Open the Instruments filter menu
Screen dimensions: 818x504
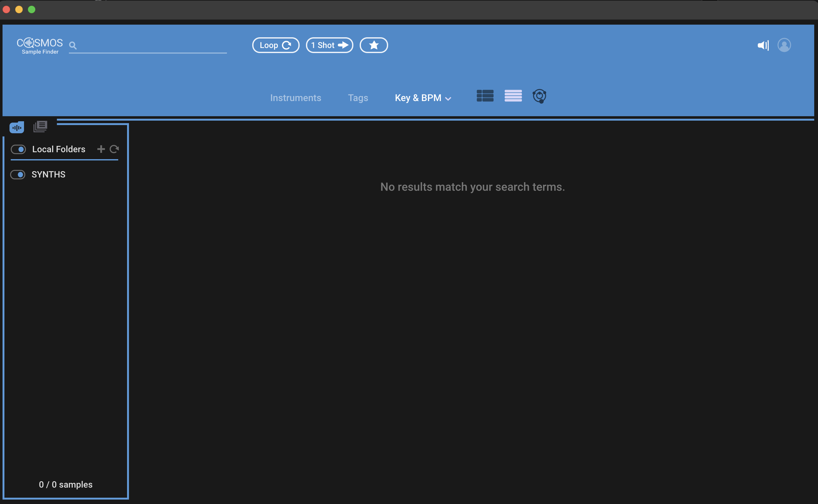[295, 98]
